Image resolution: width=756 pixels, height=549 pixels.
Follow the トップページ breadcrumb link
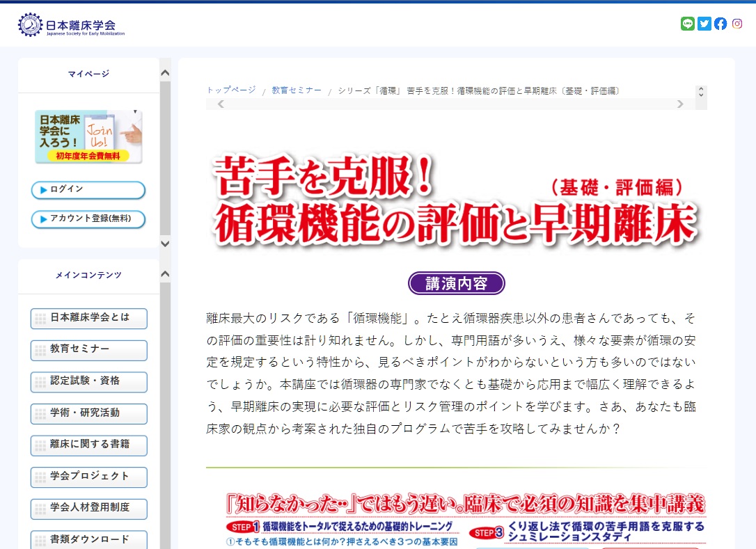[231, 90]
